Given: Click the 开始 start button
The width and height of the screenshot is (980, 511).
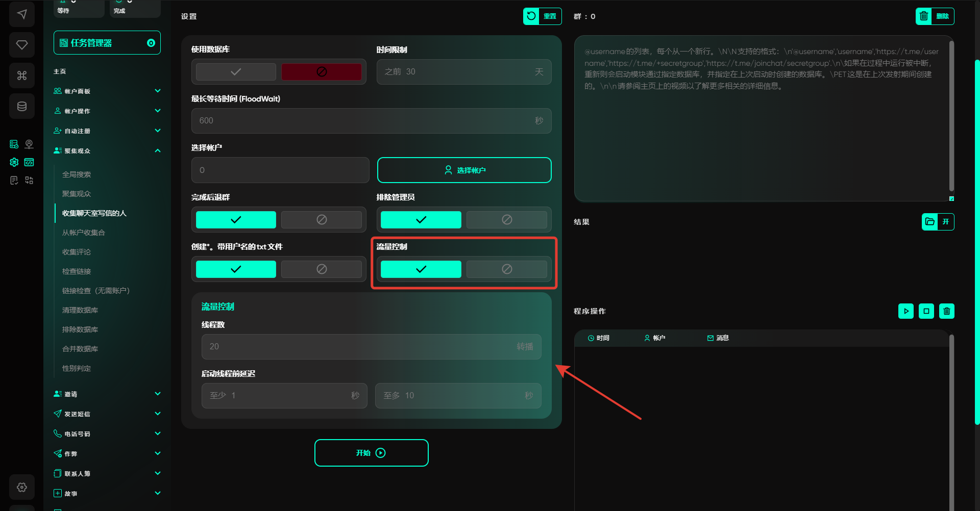Looking at the screenshot, I should tap(371, 453).
